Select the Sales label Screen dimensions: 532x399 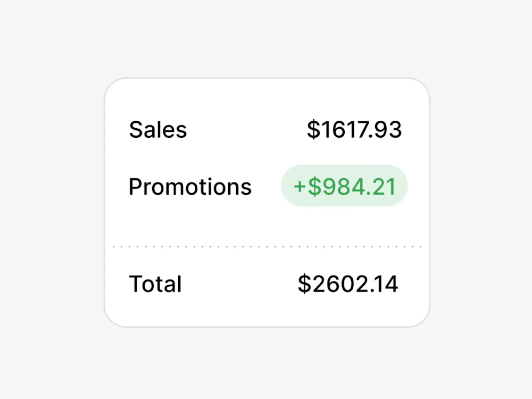point(158,130)
